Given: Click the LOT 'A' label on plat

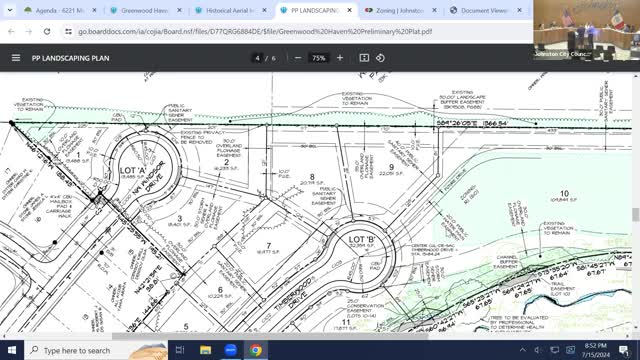Looking at the screenshot, I should 133,170.
